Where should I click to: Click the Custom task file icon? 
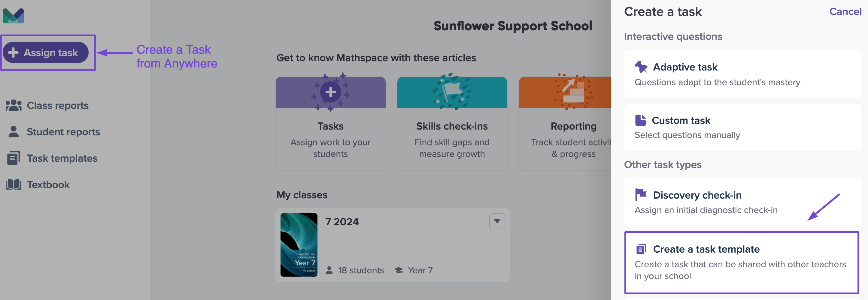(x=640, y=120)
